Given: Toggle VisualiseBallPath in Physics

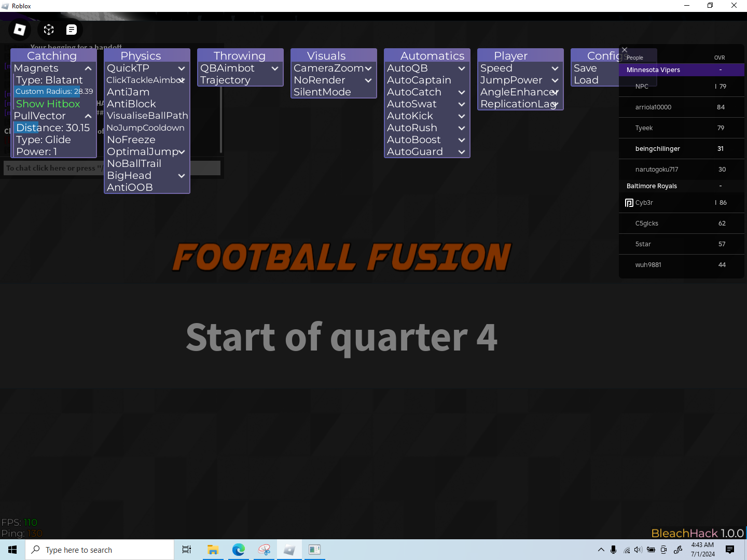Looking at the screenshot, I should pos(147,116).
